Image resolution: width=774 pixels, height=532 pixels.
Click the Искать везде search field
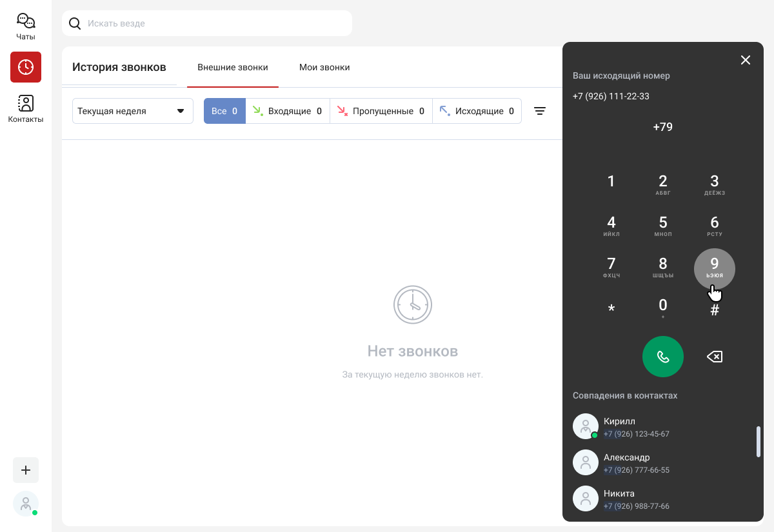point(207,23)
